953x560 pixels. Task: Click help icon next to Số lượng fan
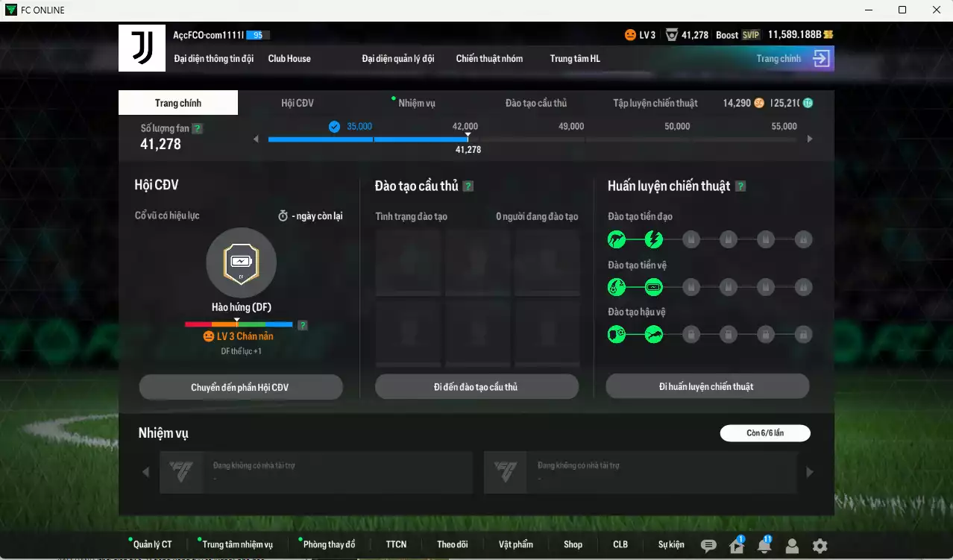(197, 128)
